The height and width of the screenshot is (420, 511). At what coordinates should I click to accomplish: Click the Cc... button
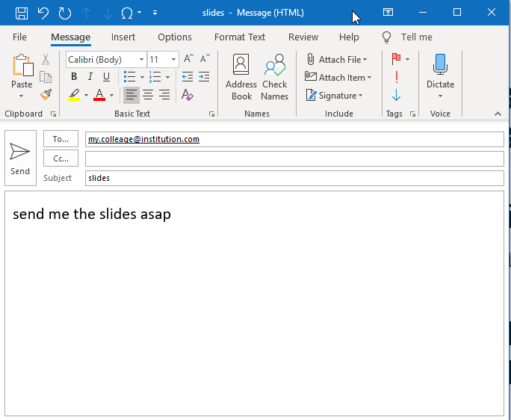point(61,158)
